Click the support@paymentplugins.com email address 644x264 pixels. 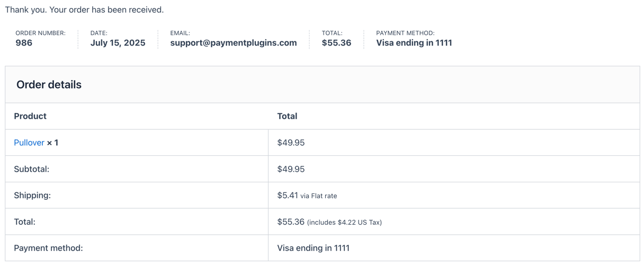234,43
